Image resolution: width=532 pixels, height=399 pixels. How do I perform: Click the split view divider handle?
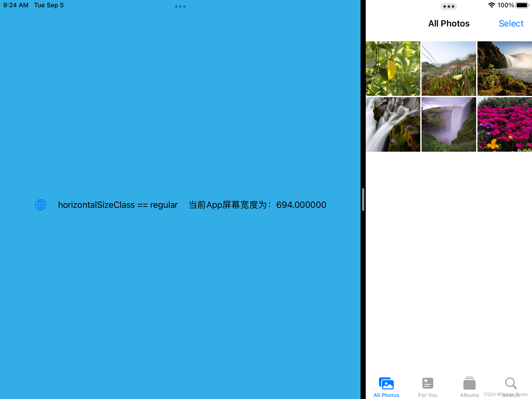363,199
